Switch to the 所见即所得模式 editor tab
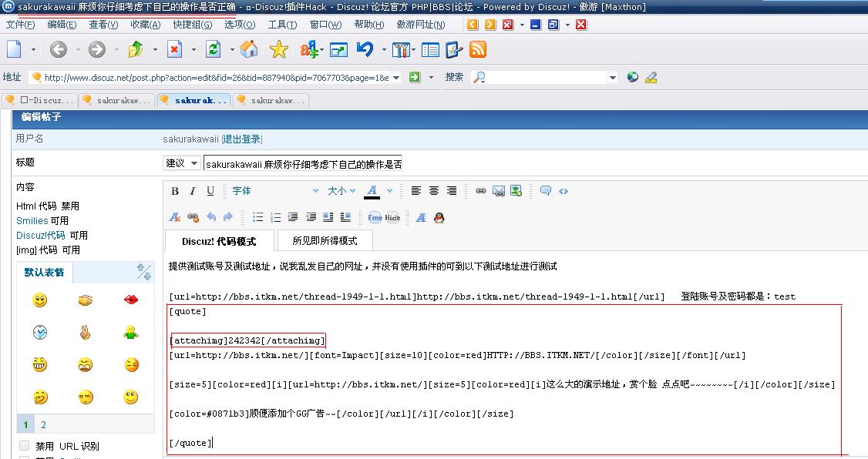The width and height of the screenshot is (868, 459). click(325, 240)
